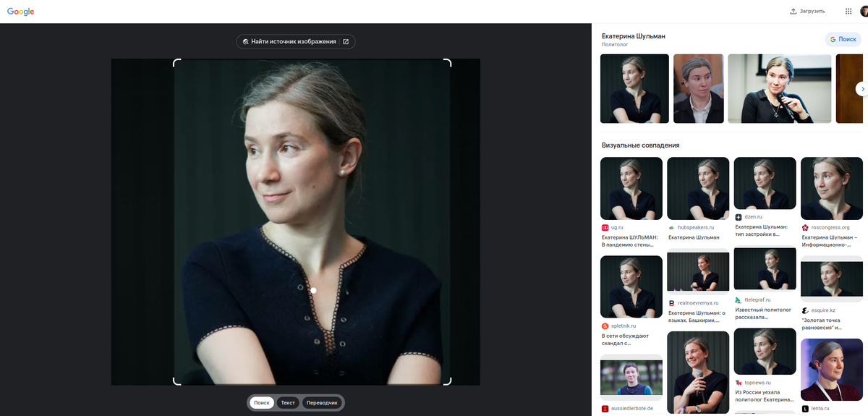
Task: Open topnews.ru title Из России уехала политолог
Action: (x=765, y=396)
